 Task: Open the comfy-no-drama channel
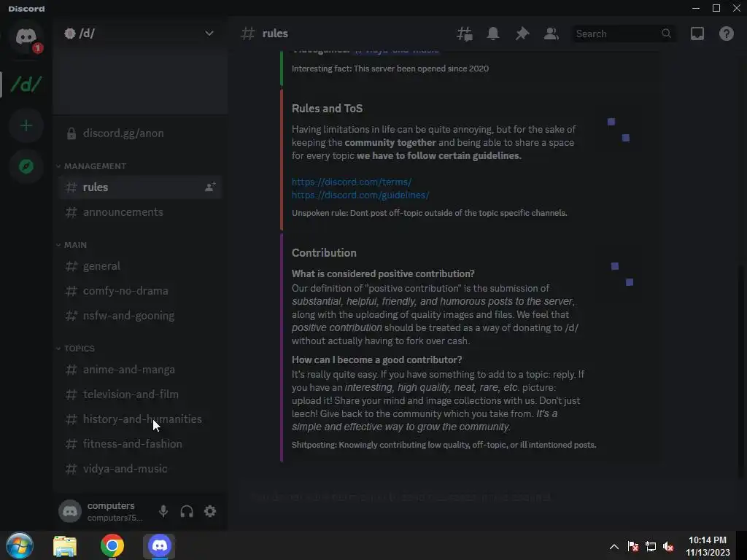tap(140, 290)
